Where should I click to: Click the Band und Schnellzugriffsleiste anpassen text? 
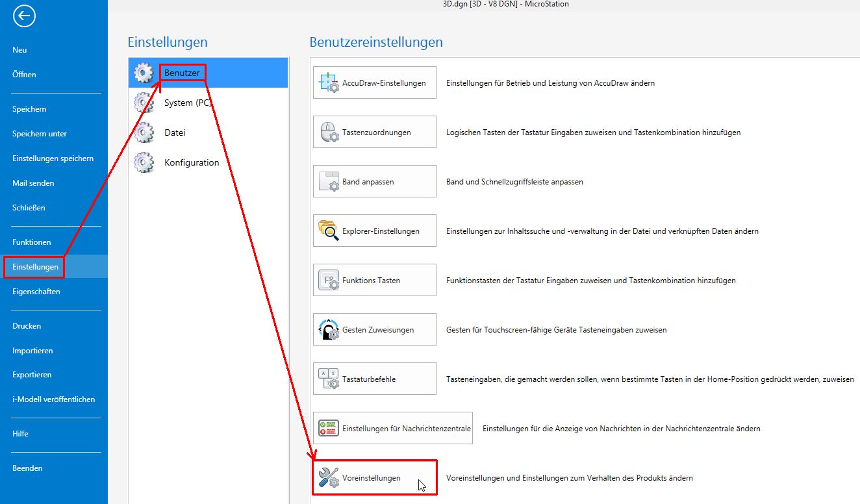click(x=514, y=182)
